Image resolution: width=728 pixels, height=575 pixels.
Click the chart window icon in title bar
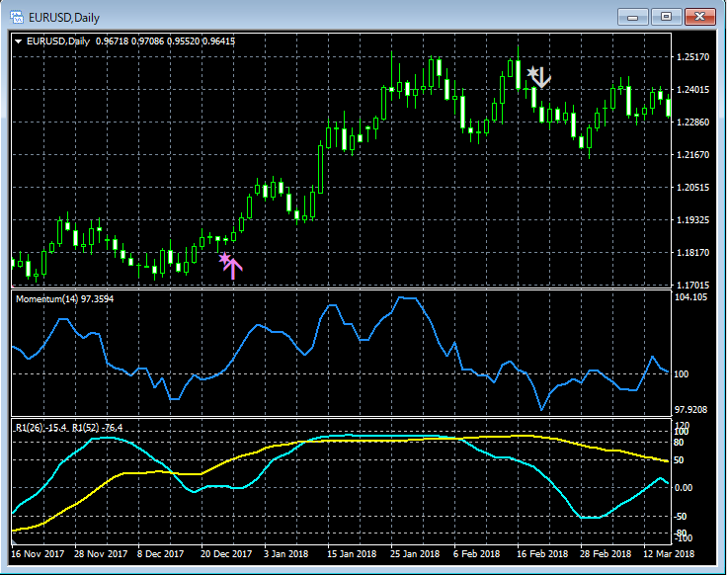coord(16,16)
